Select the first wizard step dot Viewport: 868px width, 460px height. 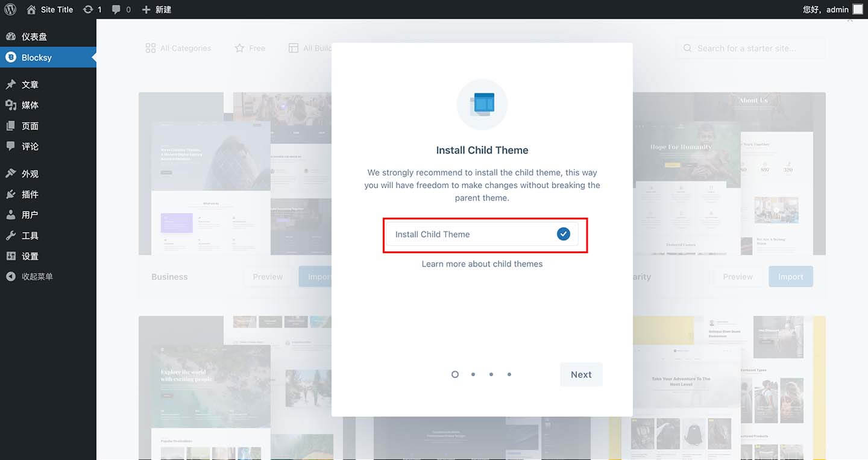click(x=455, y=374)
